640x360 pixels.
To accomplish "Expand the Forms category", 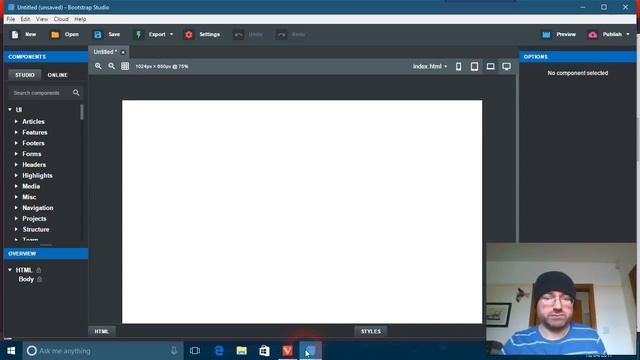I will pos(16,154).
